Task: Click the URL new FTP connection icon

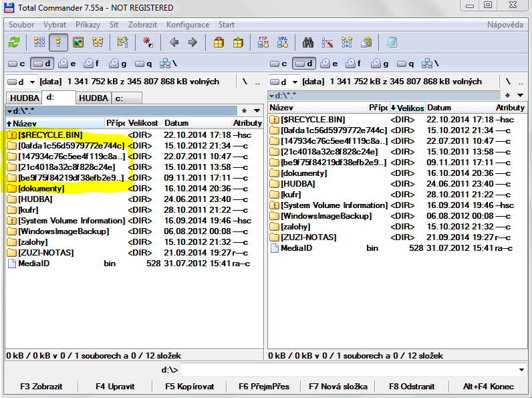Action: click(x=283, y=42)
